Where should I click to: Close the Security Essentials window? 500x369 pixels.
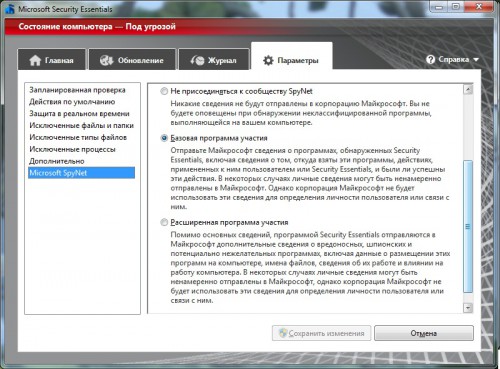pos(478,7)
